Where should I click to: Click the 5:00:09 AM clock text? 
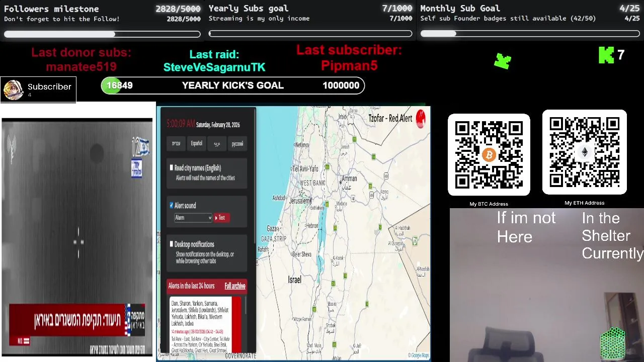click(181, 124)
